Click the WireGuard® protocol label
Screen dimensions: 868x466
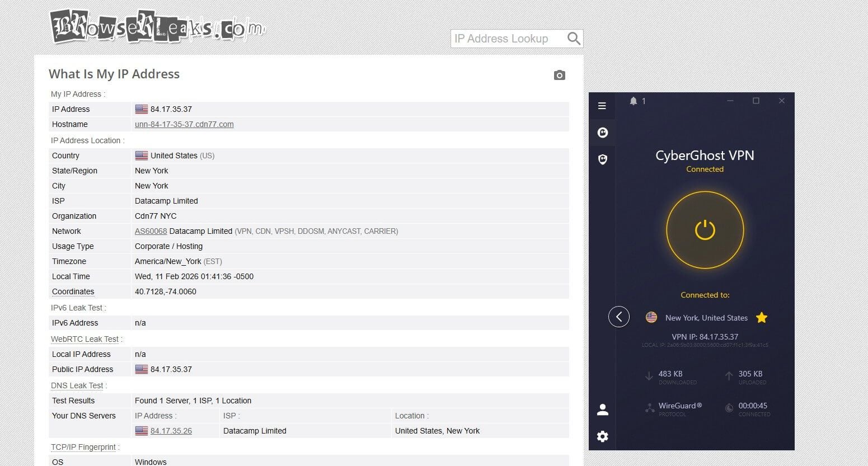[680, 406]
